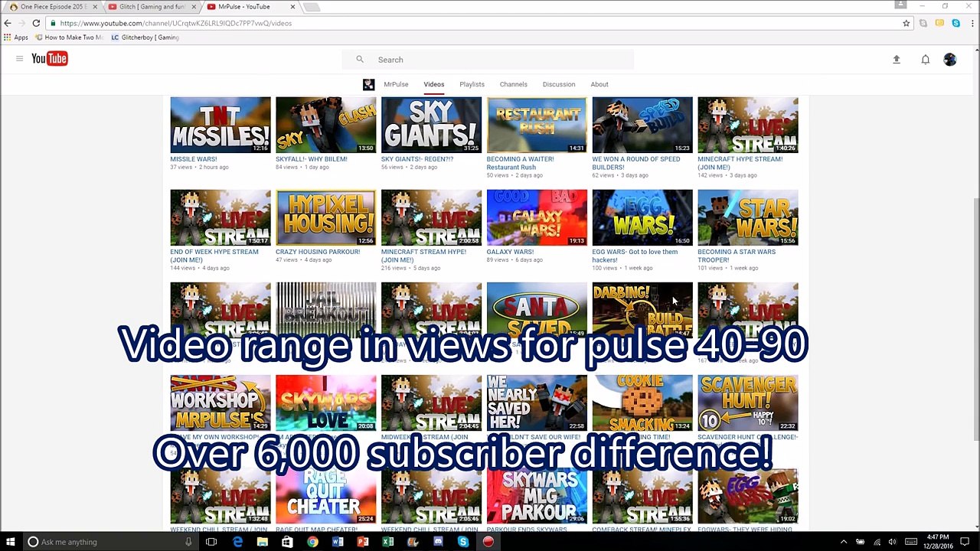Click the volume icon in system tray
Viewport: 980px width, 551px height.
click(892, 542)
